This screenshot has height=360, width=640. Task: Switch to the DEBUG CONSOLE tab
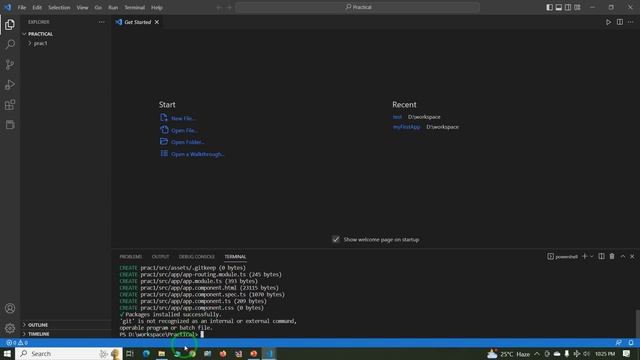pyautogui.click(x=196, y=257)
